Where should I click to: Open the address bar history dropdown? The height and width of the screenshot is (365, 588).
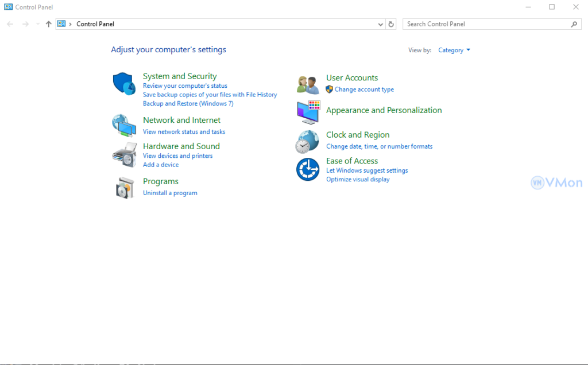(381, 24)
